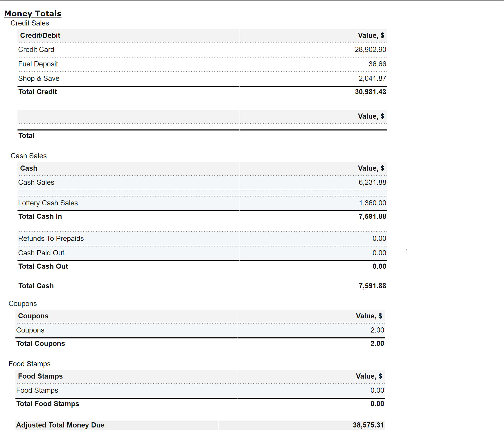Screen dimensions: 504x437
Task: Select the Credit Sales section label
Action: tap(30, 23)
